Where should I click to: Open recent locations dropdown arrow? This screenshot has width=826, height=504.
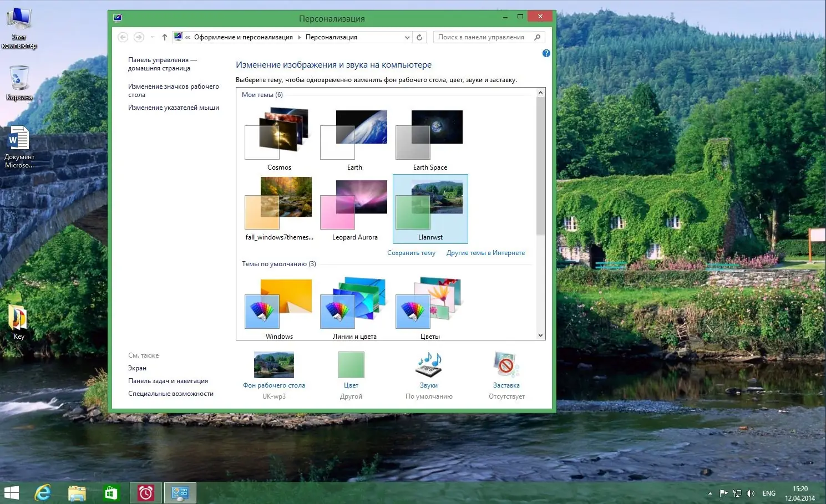point(153,37)
